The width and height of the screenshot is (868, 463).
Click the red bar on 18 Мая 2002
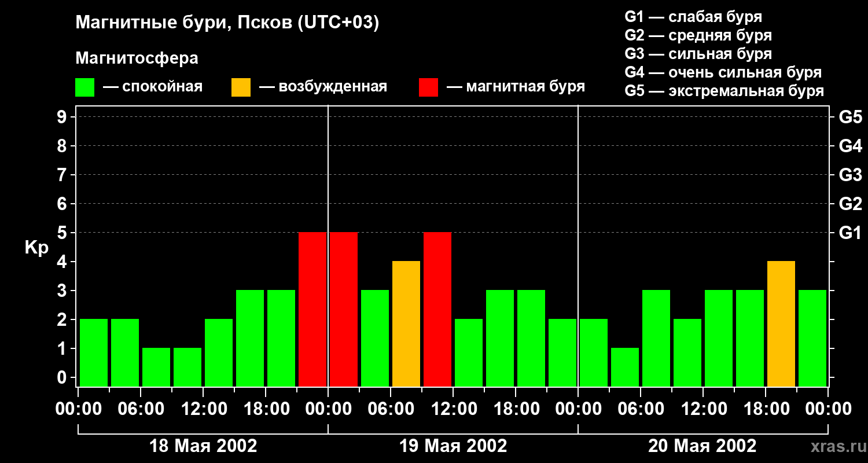click(x=312, y=309)
